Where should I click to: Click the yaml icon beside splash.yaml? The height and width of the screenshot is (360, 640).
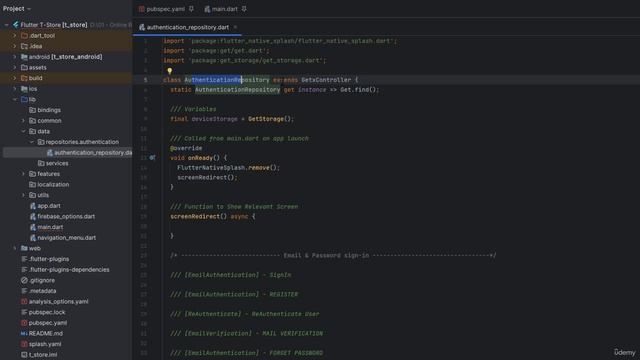point(24,344)
